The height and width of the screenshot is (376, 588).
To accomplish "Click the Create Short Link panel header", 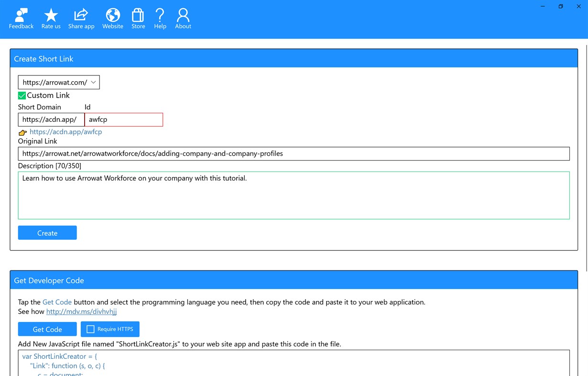I will 294,58.
